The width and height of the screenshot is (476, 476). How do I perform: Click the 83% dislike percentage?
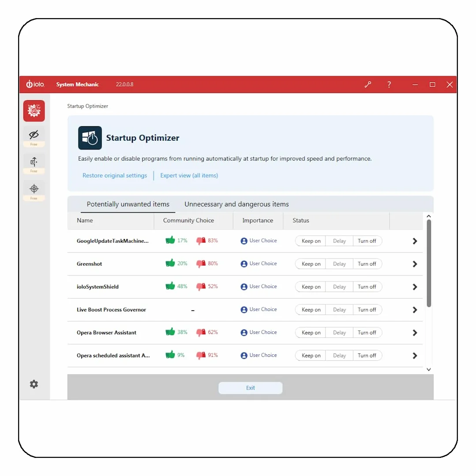tap(213, 240)
